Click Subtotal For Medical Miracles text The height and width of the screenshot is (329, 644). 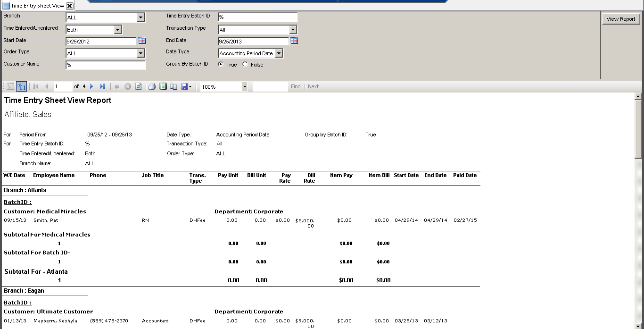[47, 235]
